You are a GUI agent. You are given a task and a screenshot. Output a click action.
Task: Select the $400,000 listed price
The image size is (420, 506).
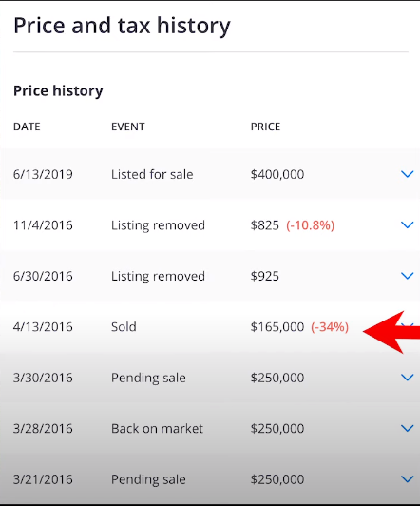[x=277, y=175]
